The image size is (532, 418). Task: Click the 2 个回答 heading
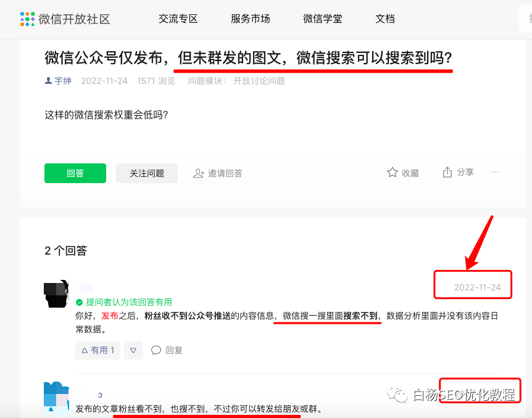(x=66, y=251)
